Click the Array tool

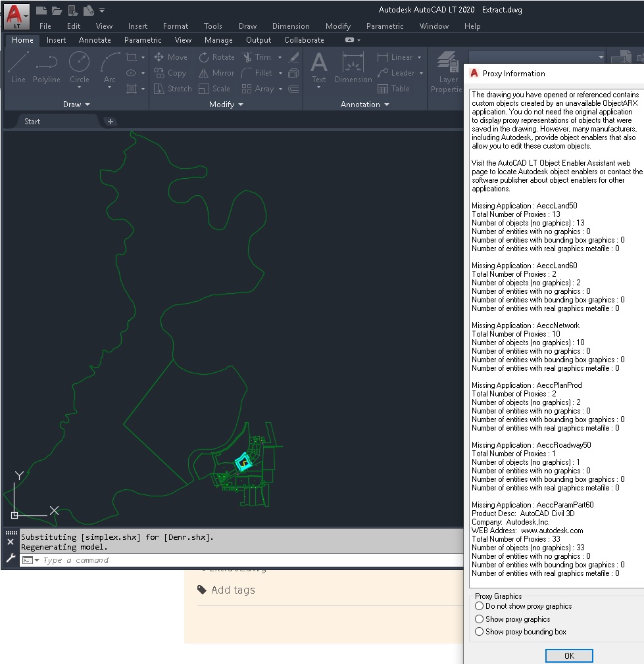click(x=258, y=89)
